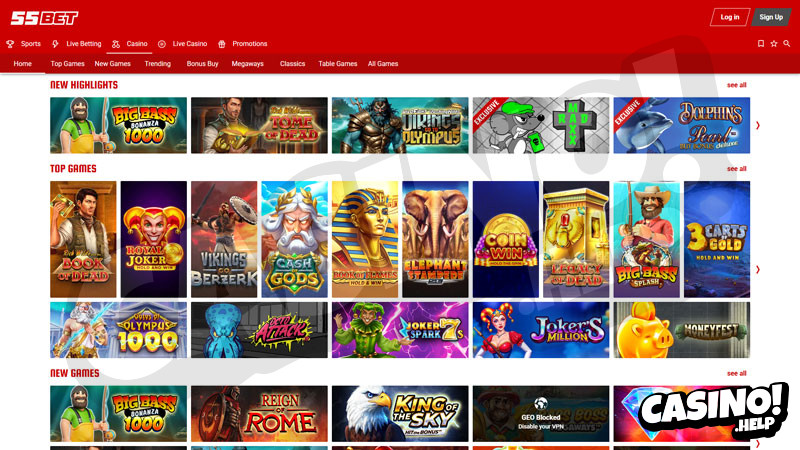Click the 55BET logo

click(44, 18)
